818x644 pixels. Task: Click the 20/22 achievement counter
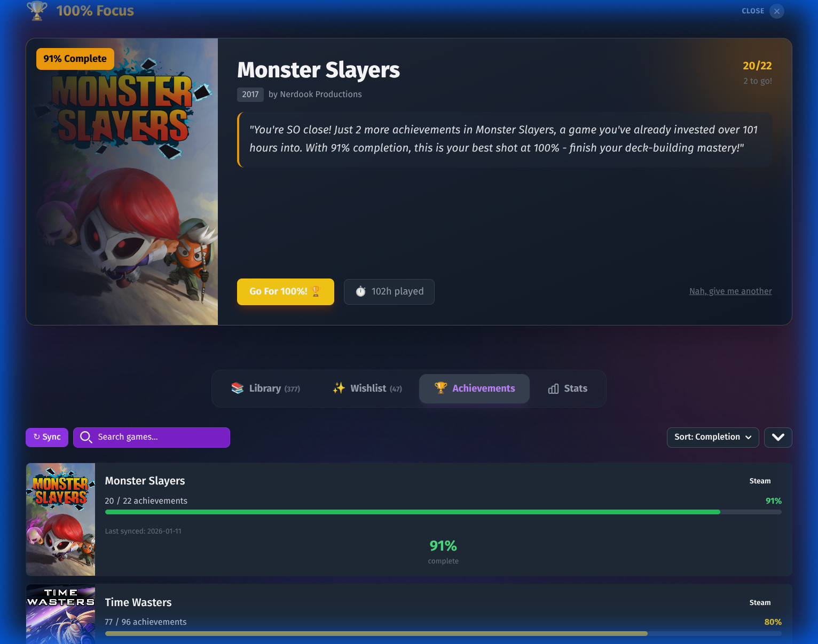point(757,66)
